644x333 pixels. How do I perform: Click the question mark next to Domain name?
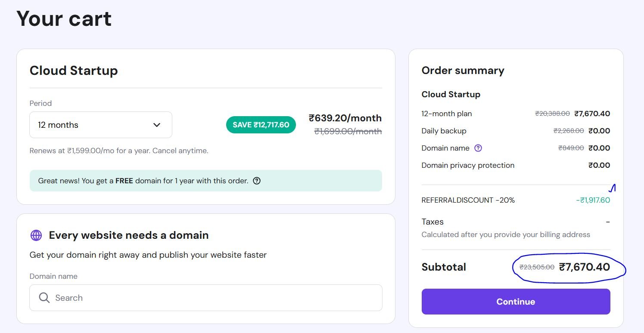(478, 148)
